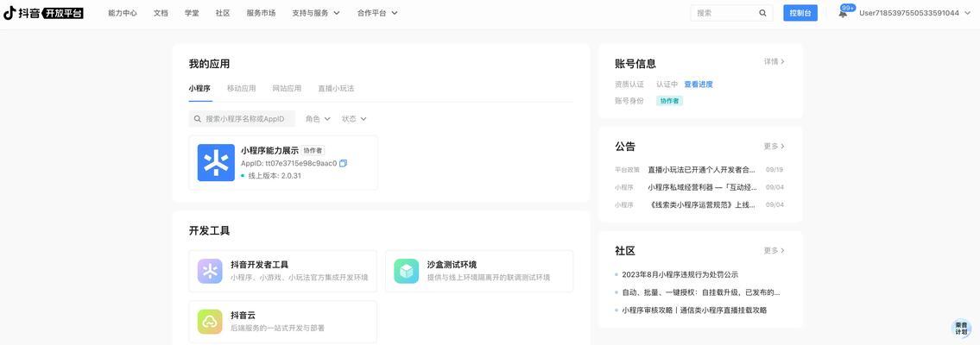Image resolution: width=980 pixels, height=345 pixels.
Task: Open the 小程序能力展示 app title
Action: click(x=269, y=150)
